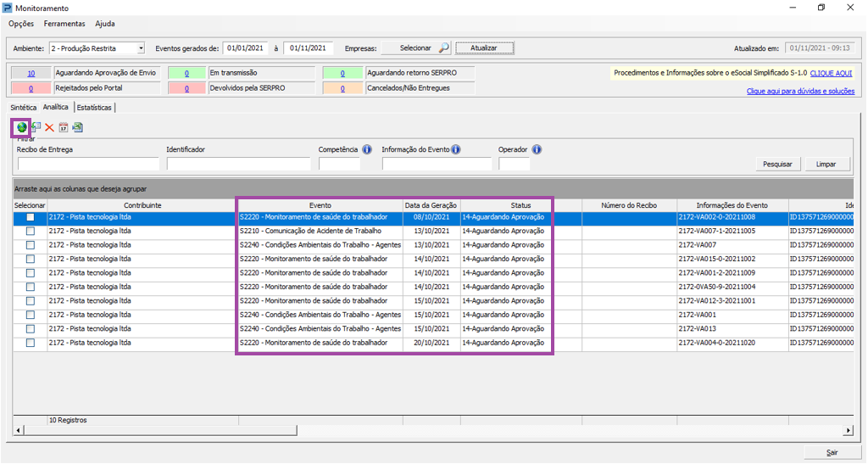The width and height of the screenshot is (868, 464).
Task: Open the Ambiente dropdown
Action: 141,48
